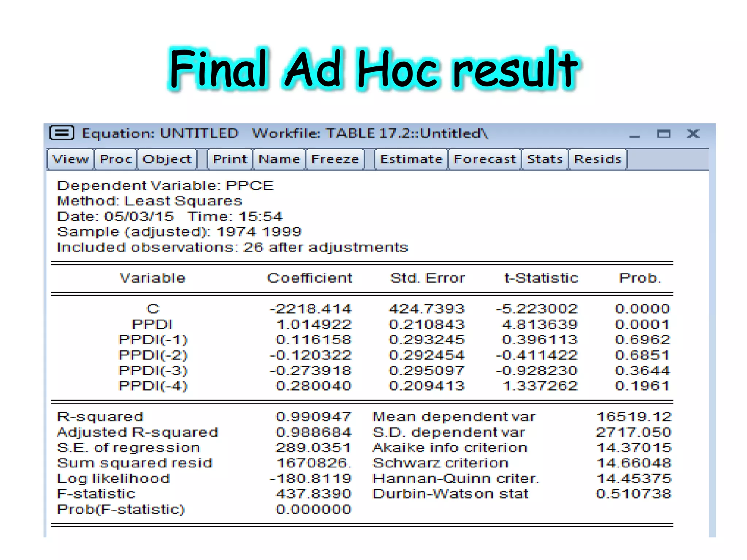The width and height of the screenshot is (747, 560).
Task: Show the Stats view
Action: pos(545,159)
